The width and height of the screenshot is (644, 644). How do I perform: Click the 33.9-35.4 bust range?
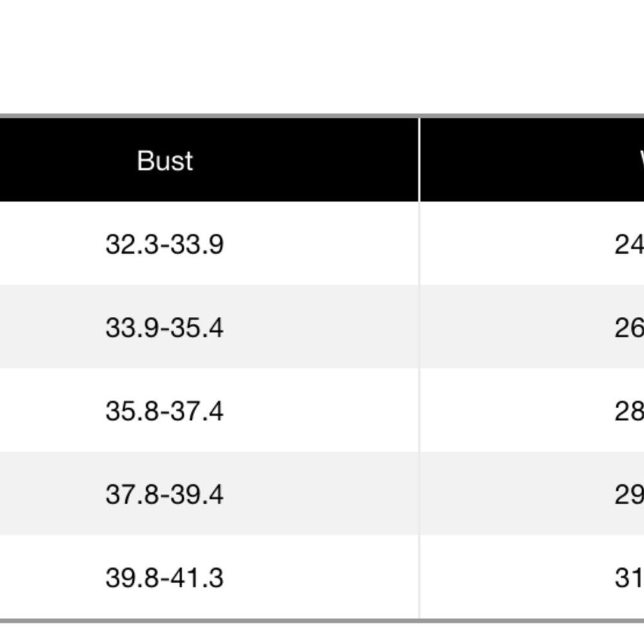tap(165, 328)
